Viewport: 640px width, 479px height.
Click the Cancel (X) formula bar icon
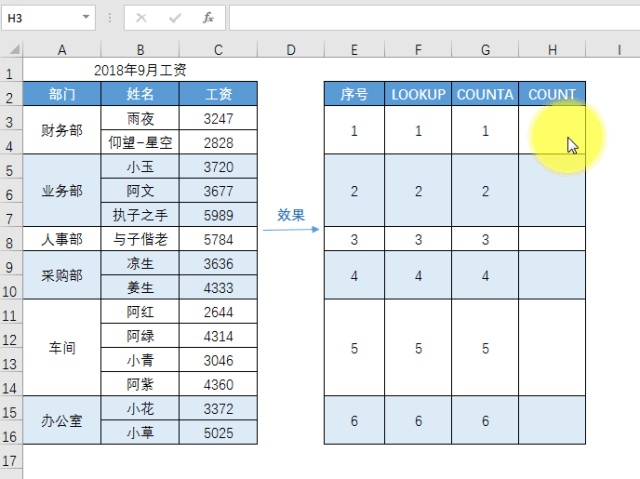141,18
